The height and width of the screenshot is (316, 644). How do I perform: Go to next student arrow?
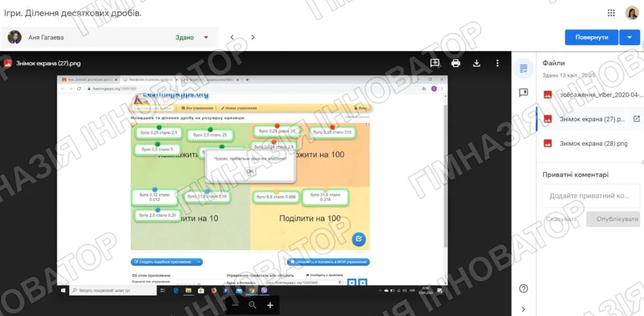coord(252,37)
